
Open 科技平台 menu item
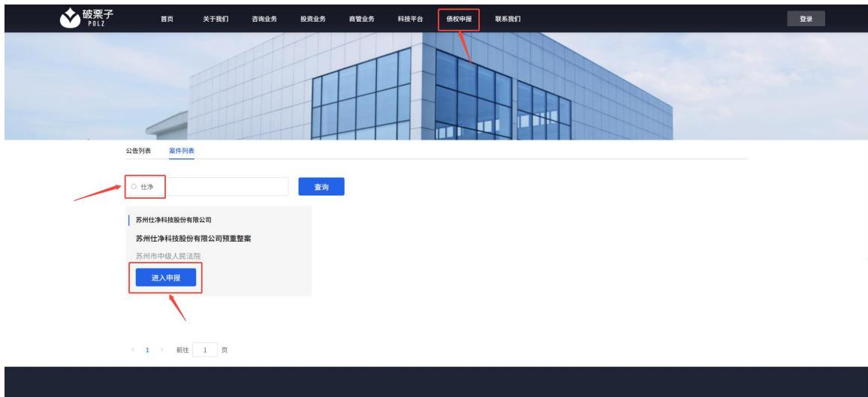[x=410, y=19]
